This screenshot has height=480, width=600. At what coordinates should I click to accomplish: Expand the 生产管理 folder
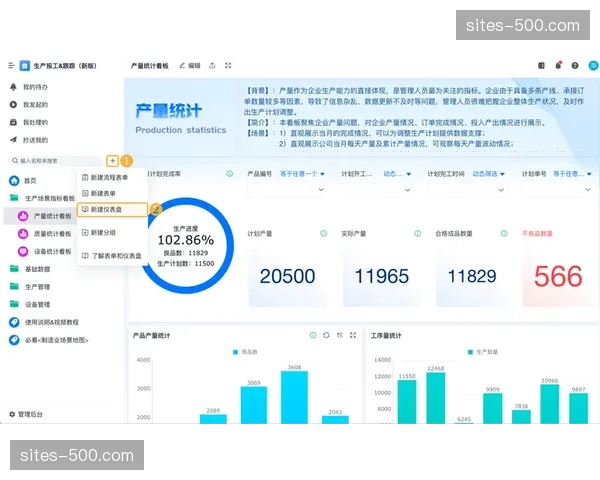click(x=30, y=287)
